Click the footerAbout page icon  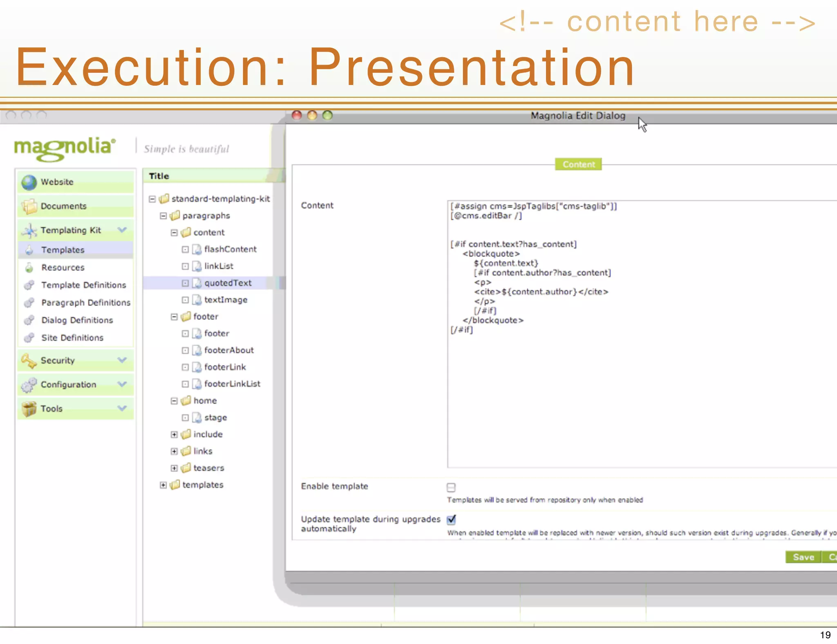coord(197,350)
